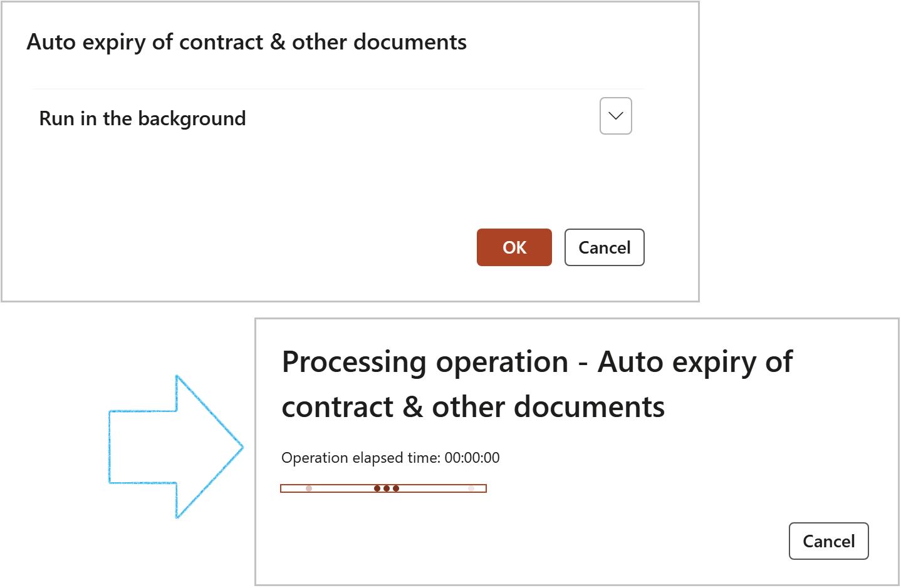Click the last dark dot in progress indicator
901x588 pixels.
tap(396, 488)
